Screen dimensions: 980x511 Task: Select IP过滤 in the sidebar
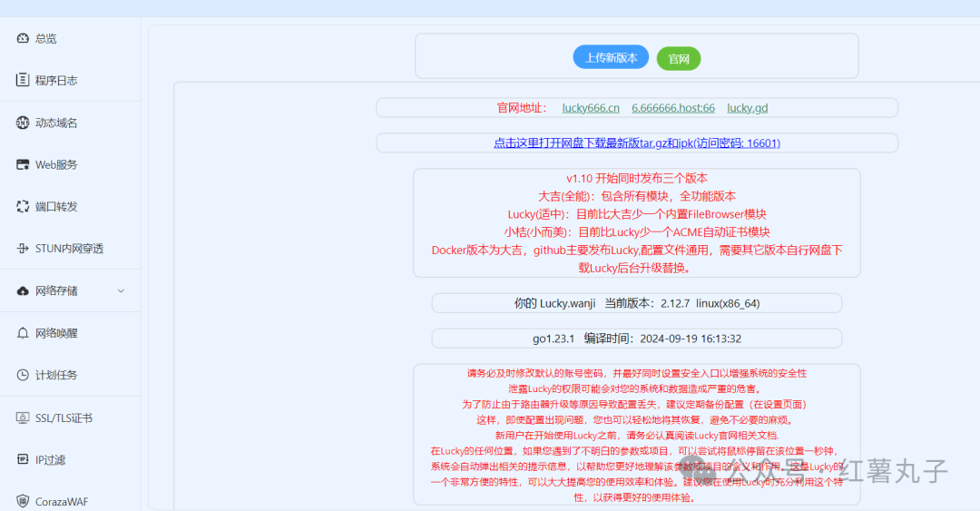click(70, 459)
